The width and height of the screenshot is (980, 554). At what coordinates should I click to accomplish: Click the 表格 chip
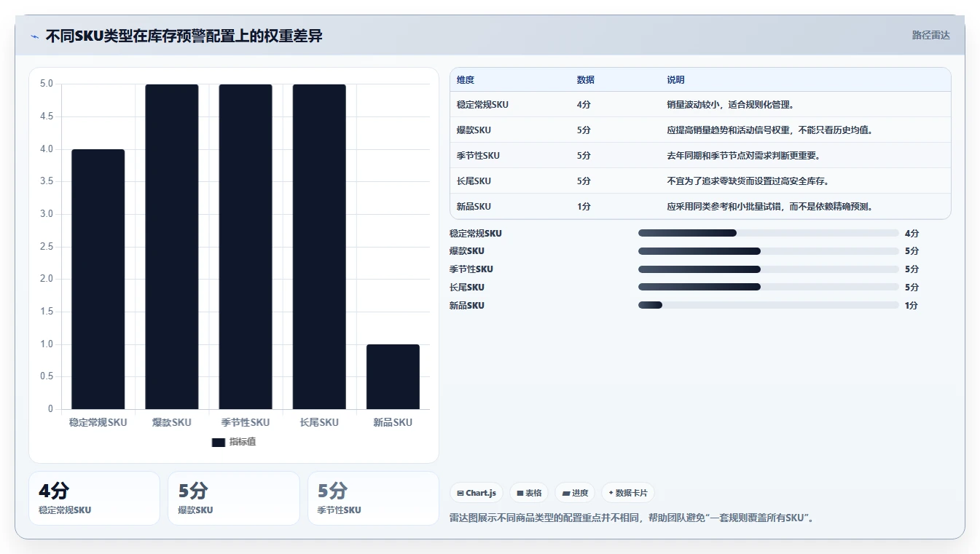[x=529, y=493]
